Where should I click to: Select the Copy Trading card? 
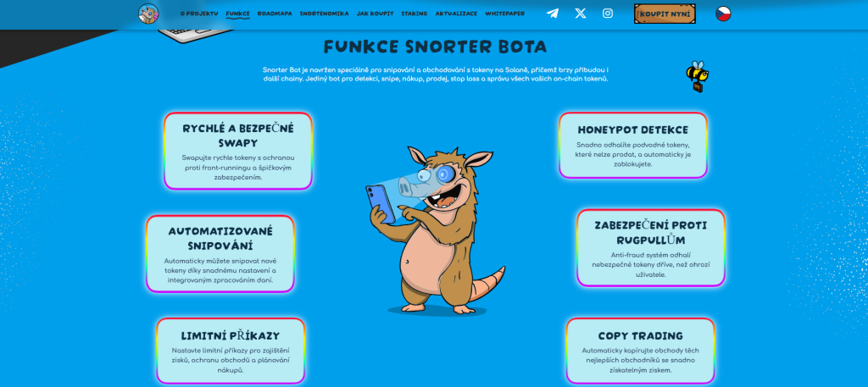(x=641, y=351)
